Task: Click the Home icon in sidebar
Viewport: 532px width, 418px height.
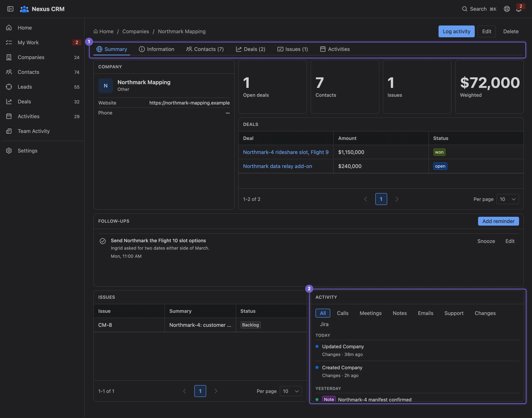Action: click(9, 28)
